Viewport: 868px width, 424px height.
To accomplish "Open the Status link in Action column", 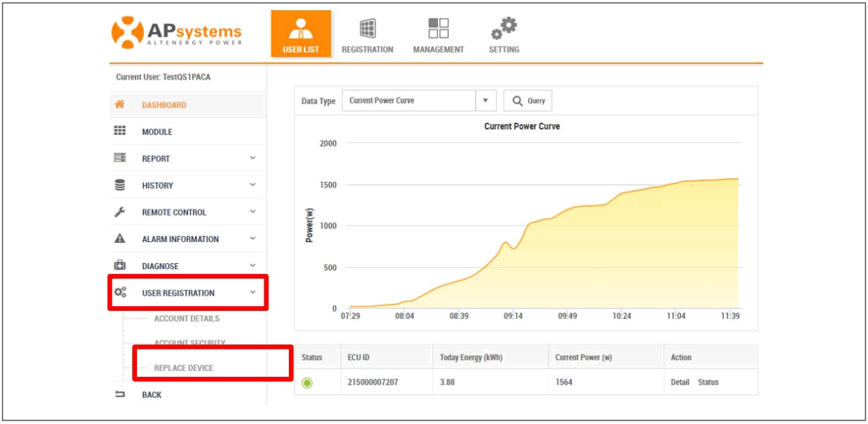I will (708, 382).
